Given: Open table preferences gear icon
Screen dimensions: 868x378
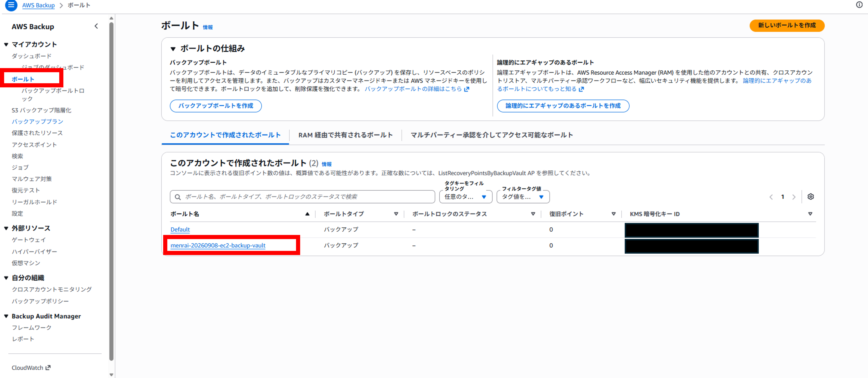Looking at the screenshot, I should (811, 197).
